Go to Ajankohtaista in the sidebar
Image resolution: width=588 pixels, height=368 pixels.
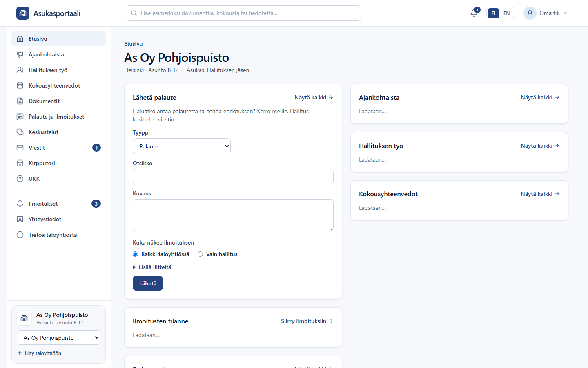click(58, 54)
